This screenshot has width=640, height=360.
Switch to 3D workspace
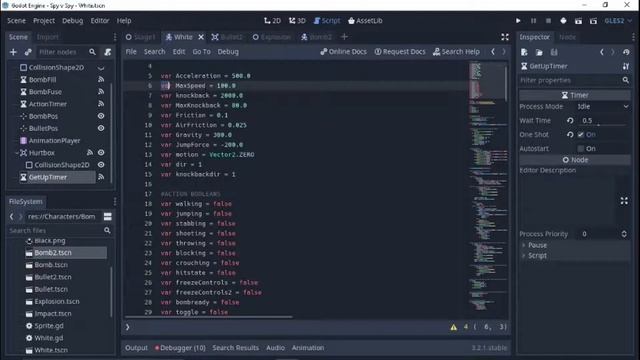[297, 21]
